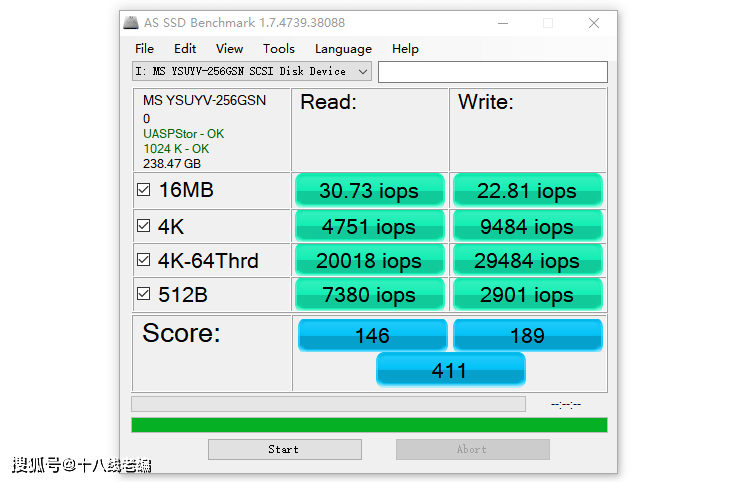Viewport: 729px width, 482px height.
Task: Open the View menu
Action: [x=229, y=49]
